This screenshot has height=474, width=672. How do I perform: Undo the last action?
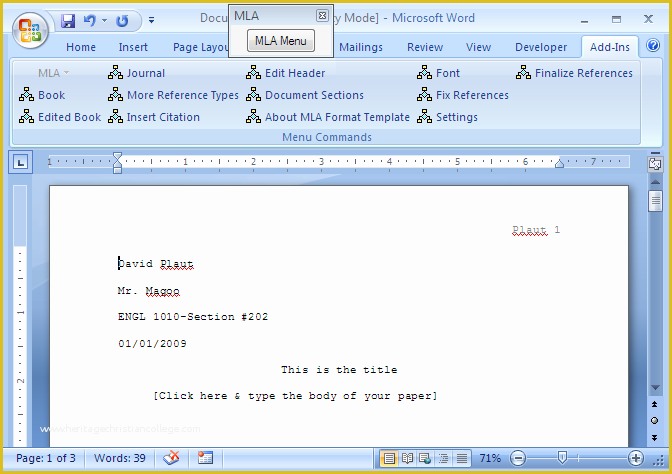(90, 20)
